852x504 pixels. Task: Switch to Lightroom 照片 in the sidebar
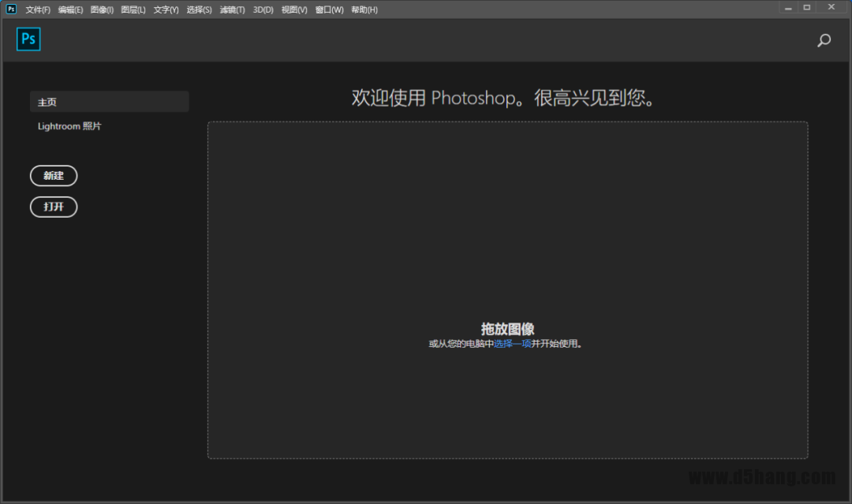[x=69, y=126]
